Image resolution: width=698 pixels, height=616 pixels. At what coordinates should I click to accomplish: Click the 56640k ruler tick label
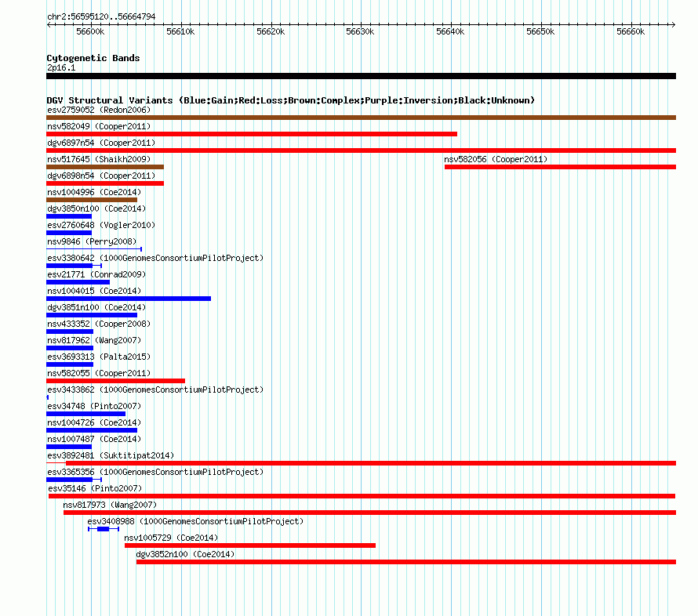tap(450, 31)
